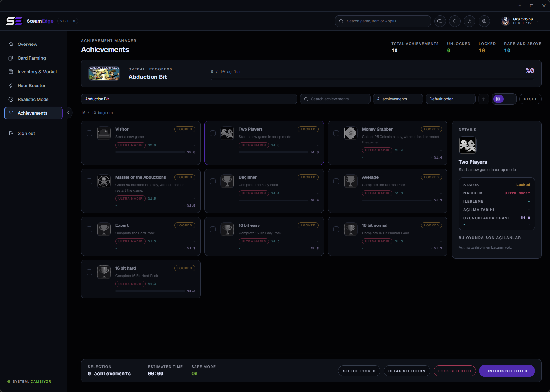Click the Hour Booster lightning icon

[11, 86]
